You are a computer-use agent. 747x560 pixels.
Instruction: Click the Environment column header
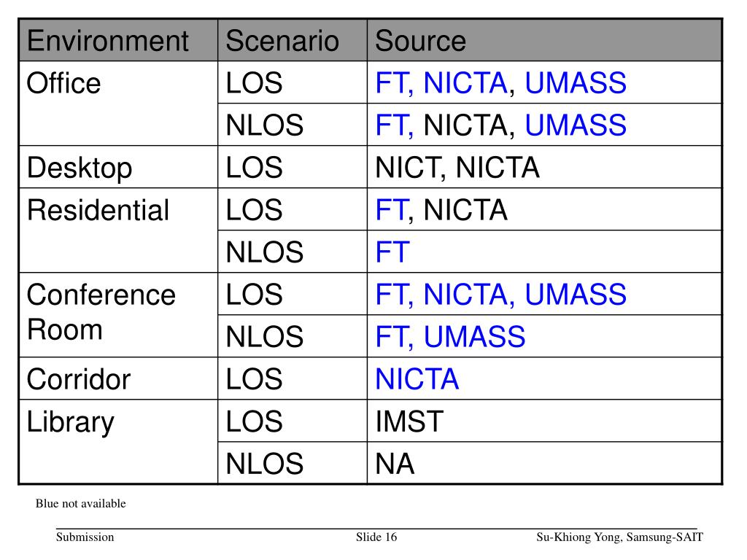[x=118, y=41]
